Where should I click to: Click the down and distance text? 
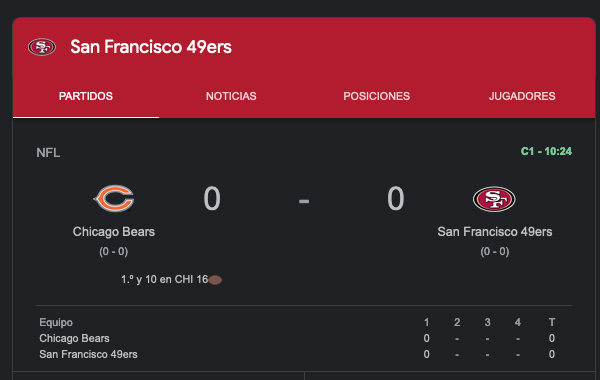click(165, 279)
